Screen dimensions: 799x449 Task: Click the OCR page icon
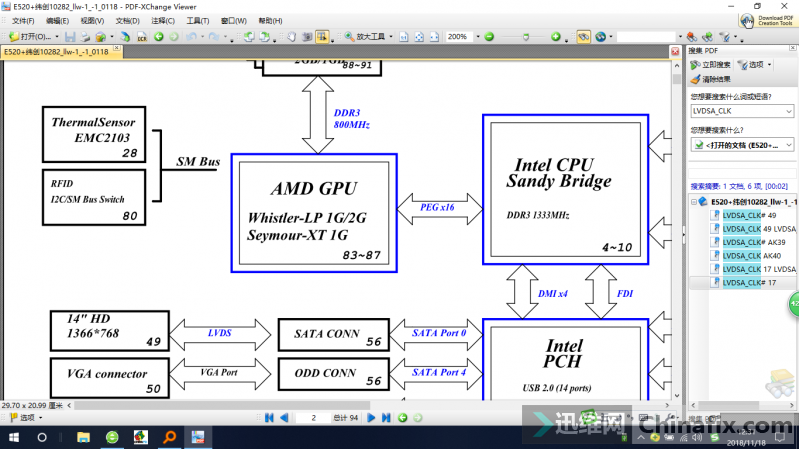coord(142,37)
